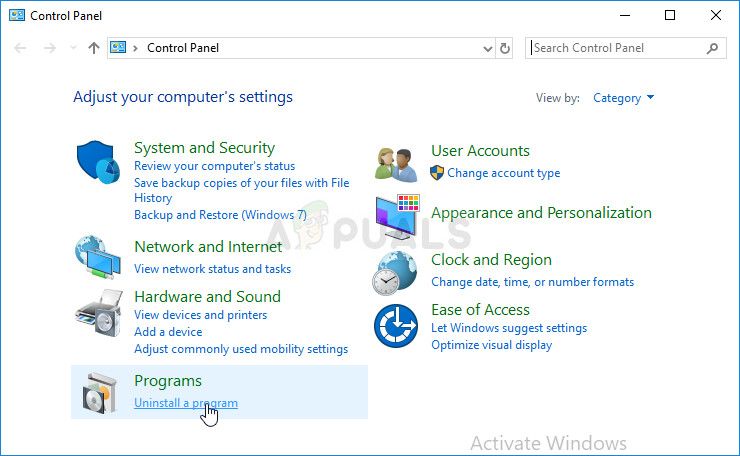
Task: Select View network status and tasks
Action: click(x=212, y=269)
